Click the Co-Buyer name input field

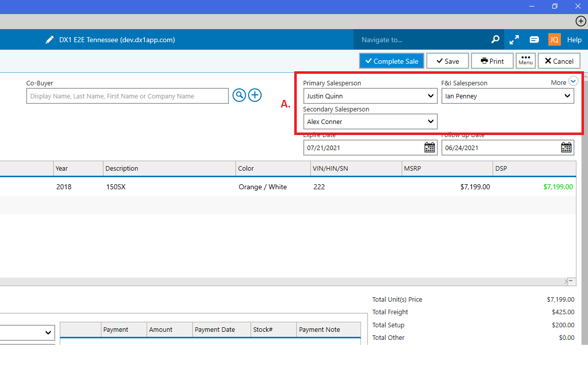pos(128,96)
